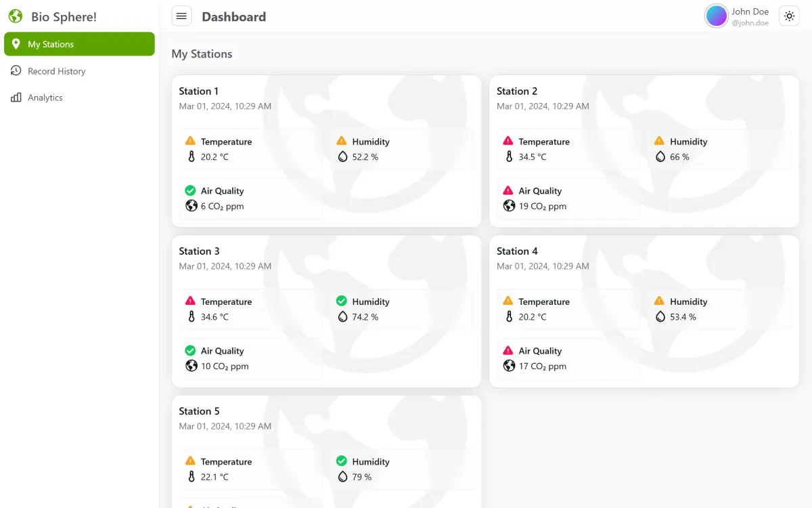Click the Station 2 humidity droplet icon
Image resolution: width=812 pixels, height=508 pixels.
click(660, 156)
